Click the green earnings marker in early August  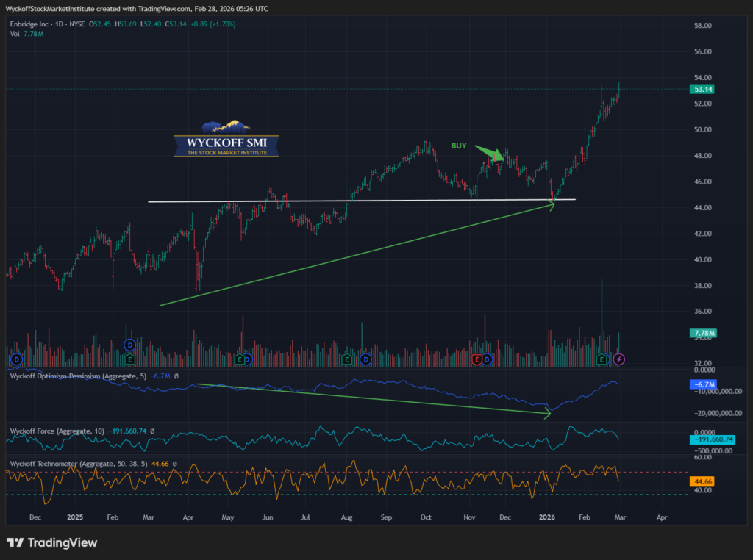click(x=346, y=359)
